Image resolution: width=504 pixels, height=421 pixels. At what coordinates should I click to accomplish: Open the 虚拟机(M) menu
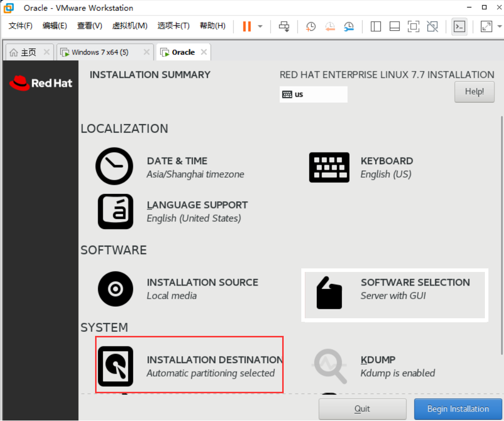point(130,26)
